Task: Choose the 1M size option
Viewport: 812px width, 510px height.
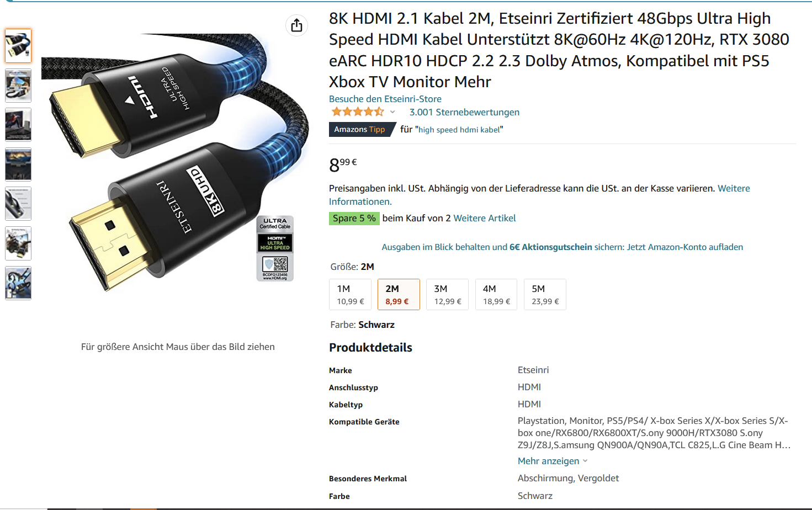Action: click(350, 295)
